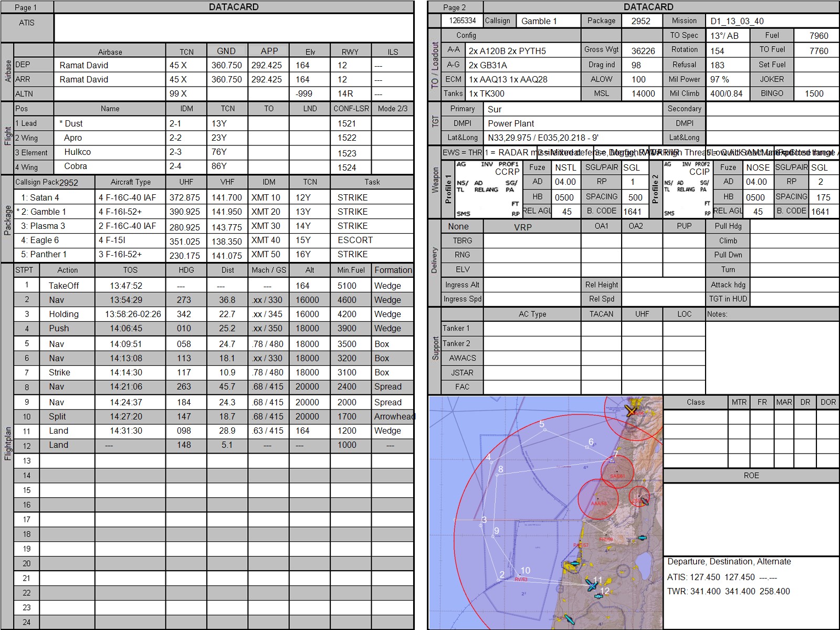This screenshot has height=630, width=840.
Task: Select waypoint 5 marker on the map
Action: [x=545, y=430]
